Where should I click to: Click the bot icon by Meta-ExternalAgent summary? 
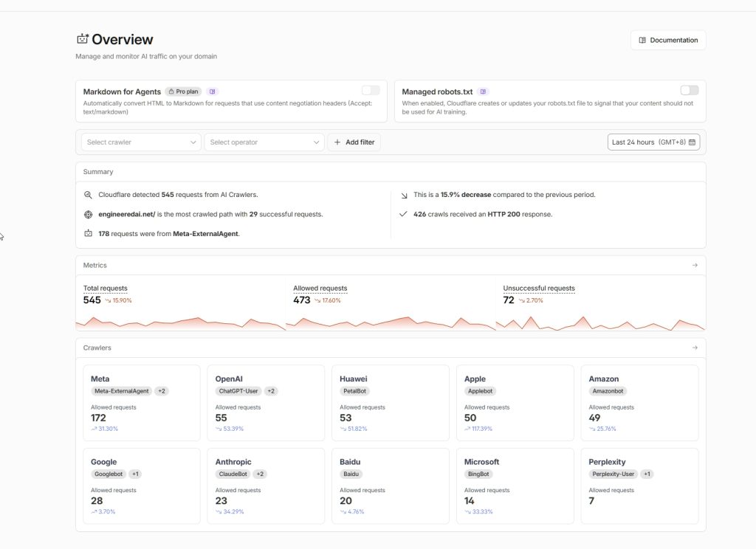pos(89,233)
